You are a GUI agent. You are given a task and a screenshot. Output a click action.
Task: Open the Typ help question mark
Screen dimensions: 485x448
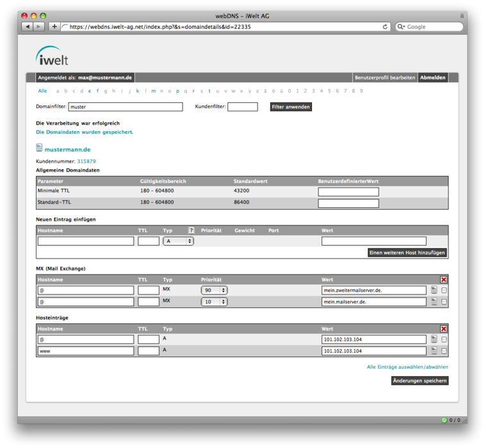[x=191, y=230]
